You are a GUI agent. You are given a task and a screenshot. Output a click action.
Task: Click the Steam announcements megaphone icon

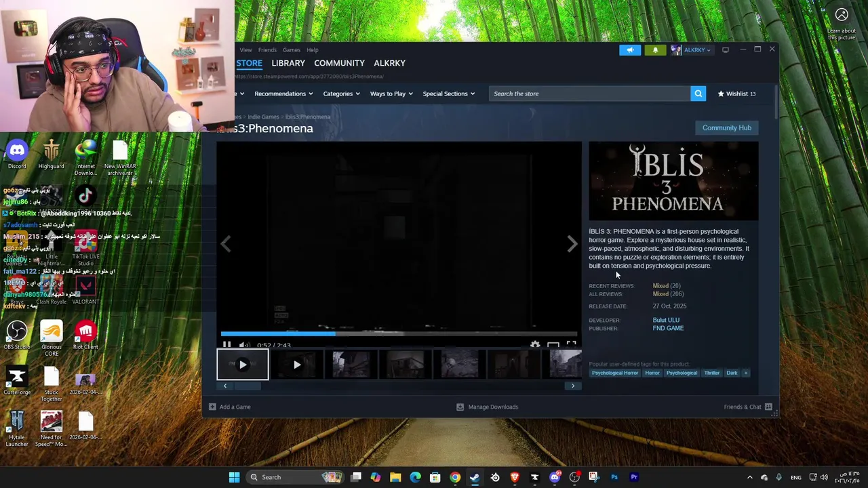click(629, 50)
